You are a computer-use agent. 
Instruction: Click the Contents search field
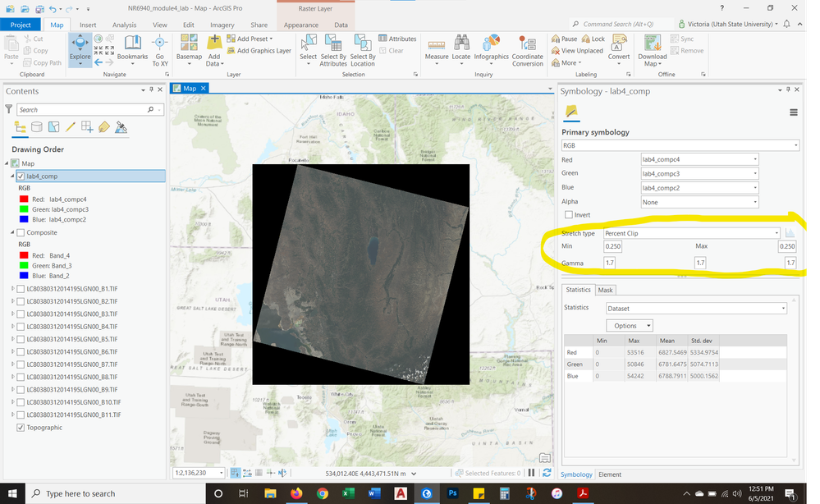(82, 109)
